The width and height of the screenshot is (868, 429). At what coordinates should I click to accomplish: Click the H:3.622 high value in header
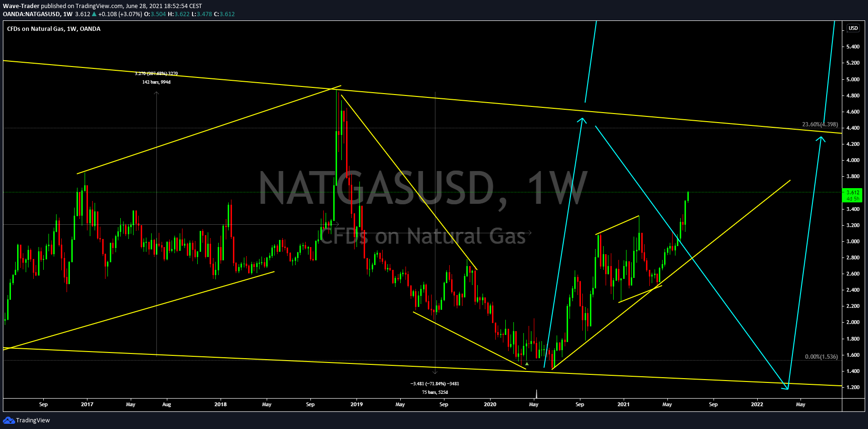[x=179, y=14]
